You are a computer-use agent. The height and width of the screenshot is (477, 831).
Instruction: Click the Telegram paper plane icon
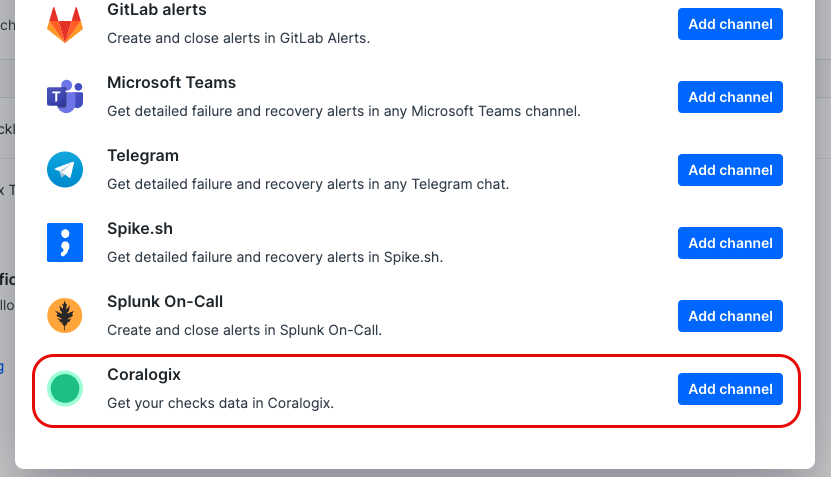tap(65, 170)
